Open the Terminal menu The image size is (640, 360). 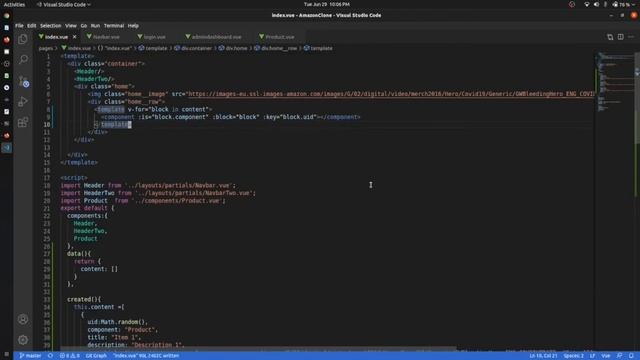pos(114,26)
